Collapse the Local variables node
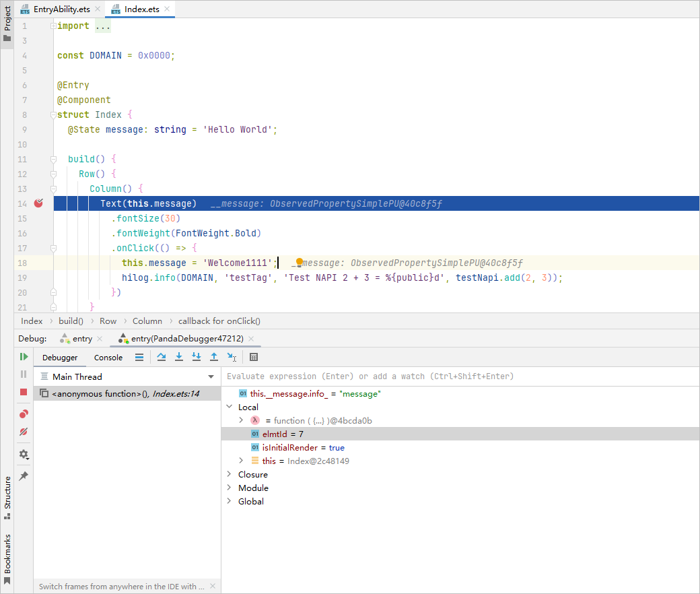The height and width of the screenshot is (594, 700). point(230,407)
